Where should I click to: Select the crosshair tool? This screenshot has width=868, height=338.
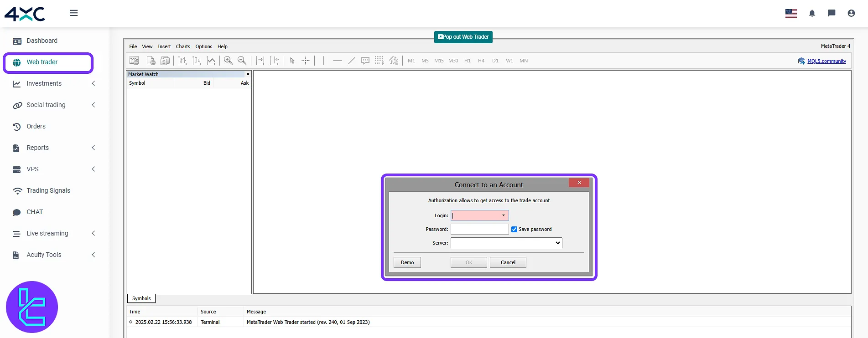(x=306, y=61)
